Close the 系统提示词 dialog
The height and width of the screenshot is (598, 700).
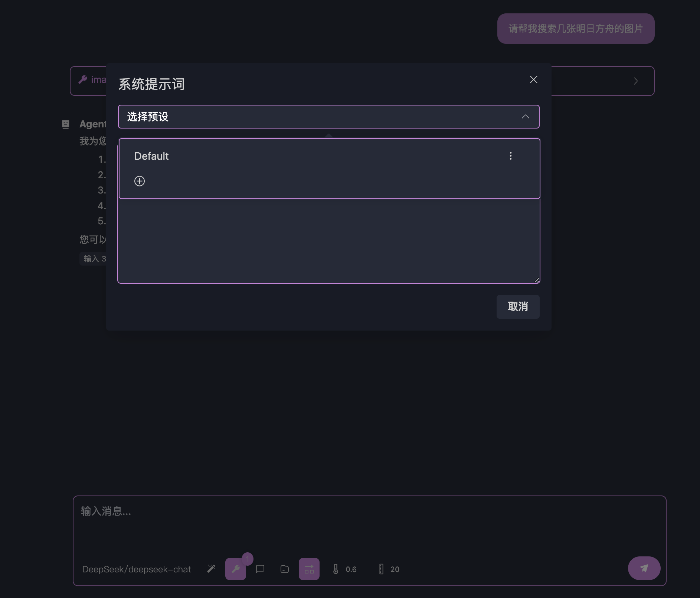click(x=533, y=79)
